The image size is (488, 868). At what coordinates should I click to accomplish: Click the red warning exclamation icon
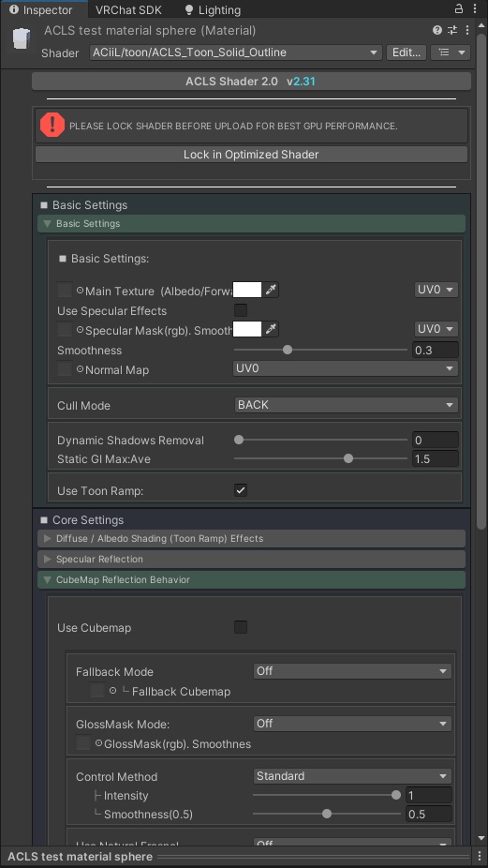tap(52, 126)
